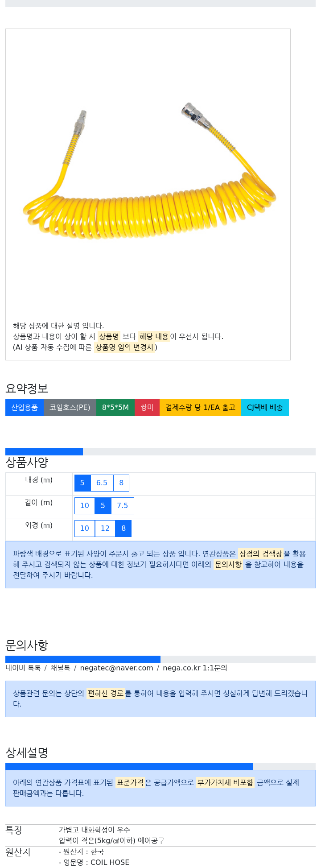Viewport: 321px width, 868px height.
Task: Choose inner diameter 6.5 option
Action: pyautogui.click(x=102, y=483)
